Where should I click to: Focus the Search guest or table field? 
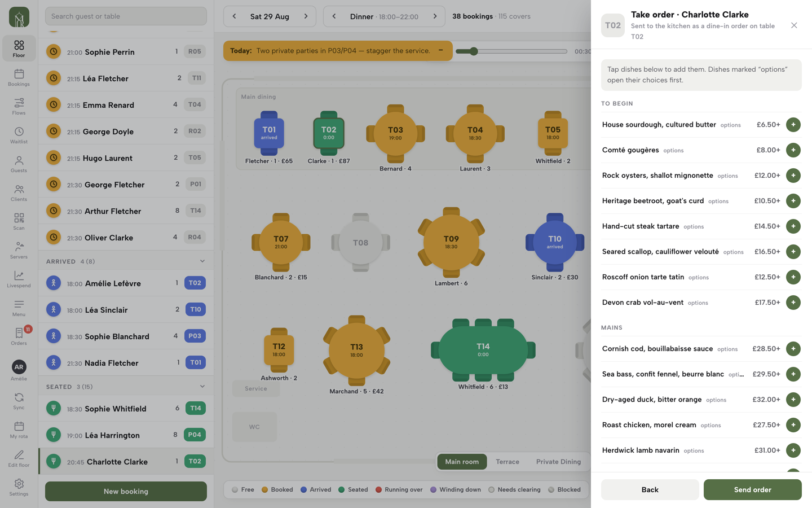tap(126, 16)
